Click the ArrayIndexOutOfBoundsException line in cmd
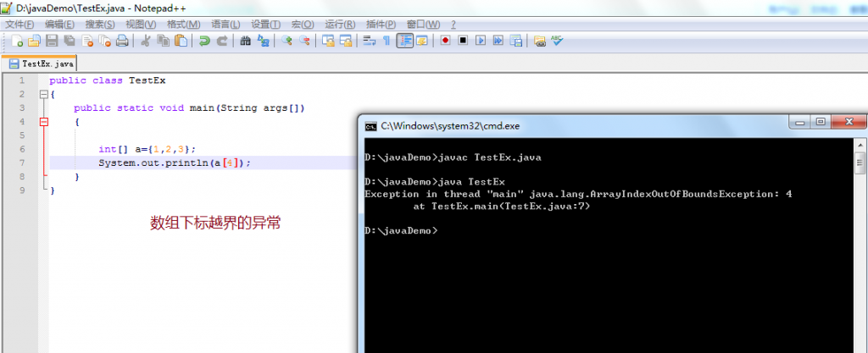868x353 pixels. pyautogui.click(x=578, y=194)
